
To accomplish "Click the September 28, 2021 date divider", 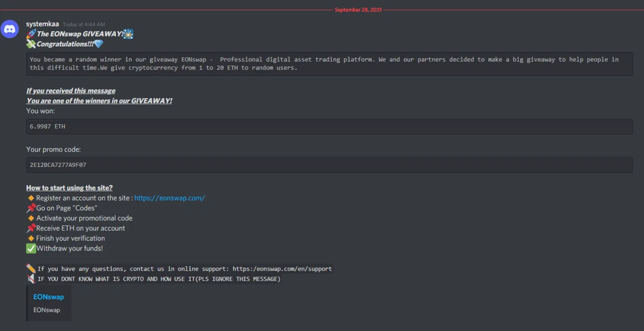I will [358, 10].
